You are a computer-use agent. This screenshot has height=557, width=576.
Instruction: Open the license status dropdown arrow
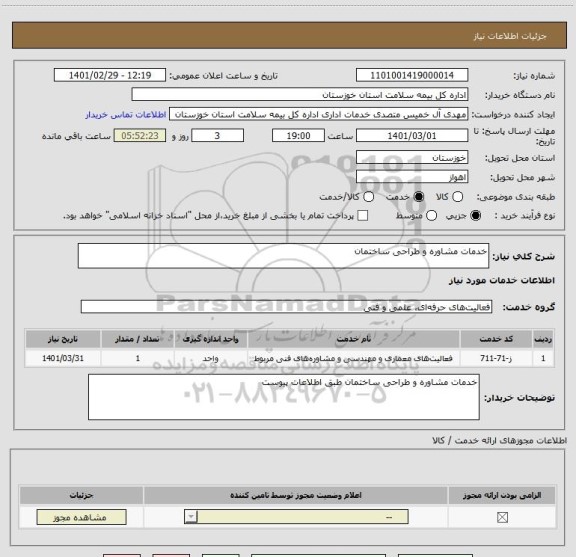pyautogui.click(x=191, y=517)
